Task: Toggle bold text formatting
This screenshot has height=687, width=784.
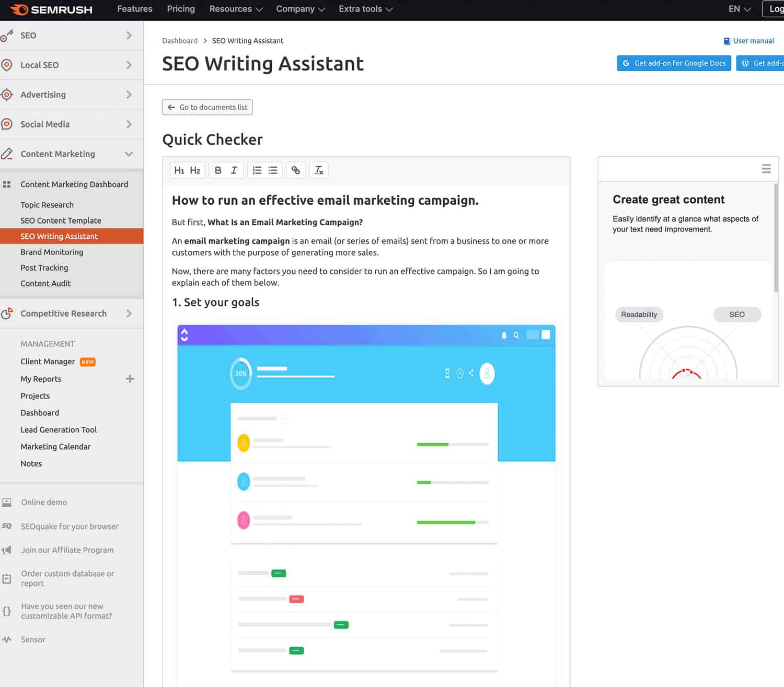Action: 218,170
